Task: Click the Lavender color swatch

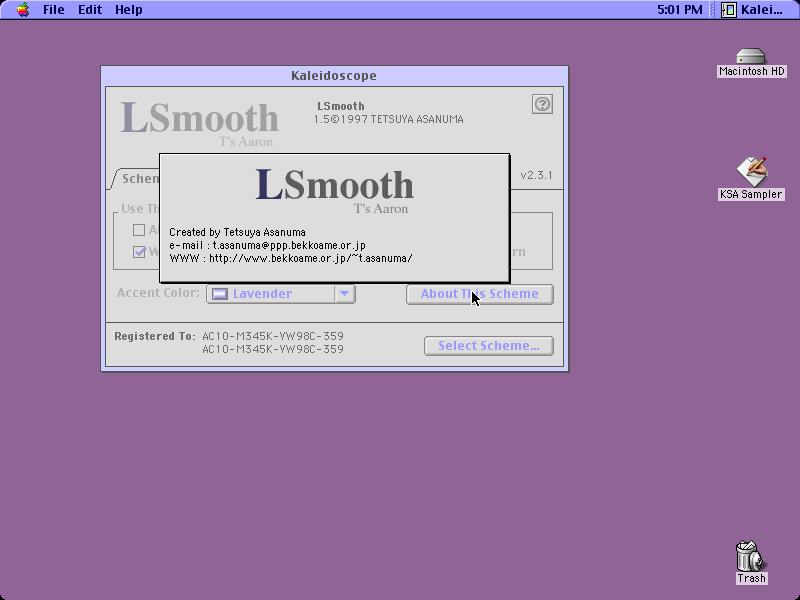Action: 220,294
